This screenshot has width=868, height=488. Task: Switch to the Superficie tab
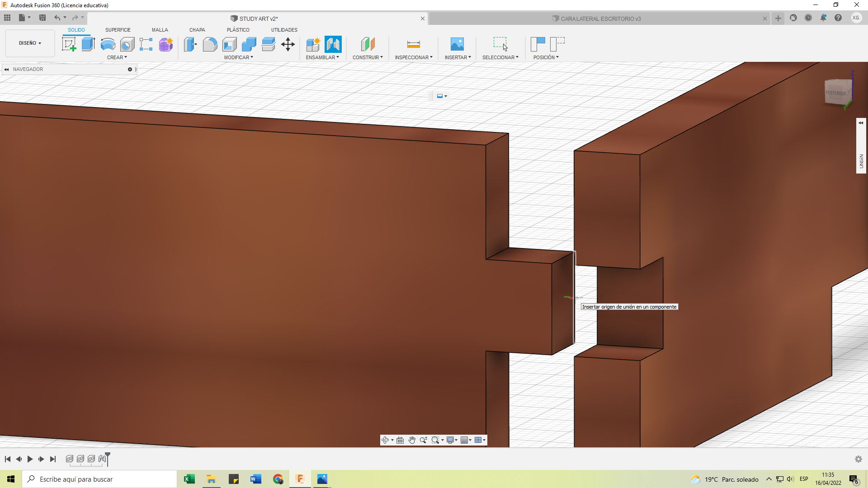coord(118,30)
